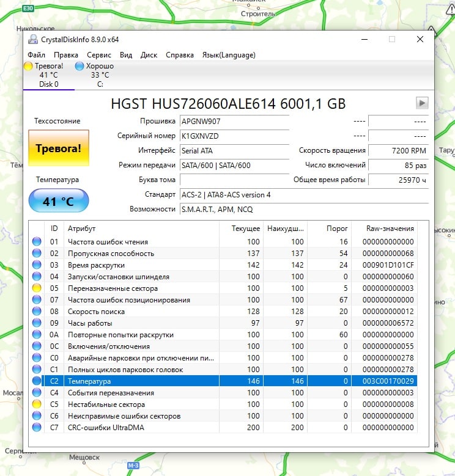
Task: Select the Часы работы row
Action: (223, 323)
